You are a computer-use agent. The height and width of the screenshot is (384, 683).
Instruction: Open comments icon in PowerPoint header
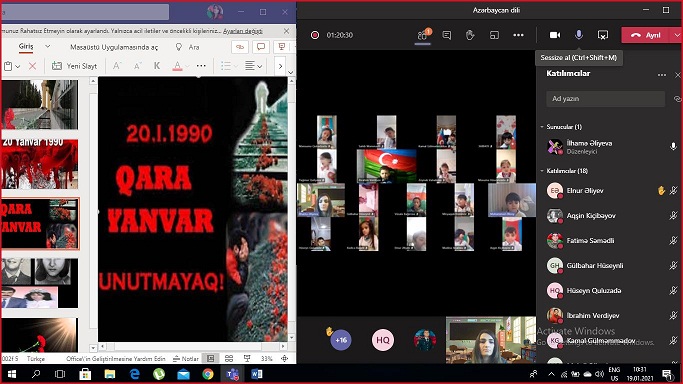pyautogui.click(x=261, y=47)
